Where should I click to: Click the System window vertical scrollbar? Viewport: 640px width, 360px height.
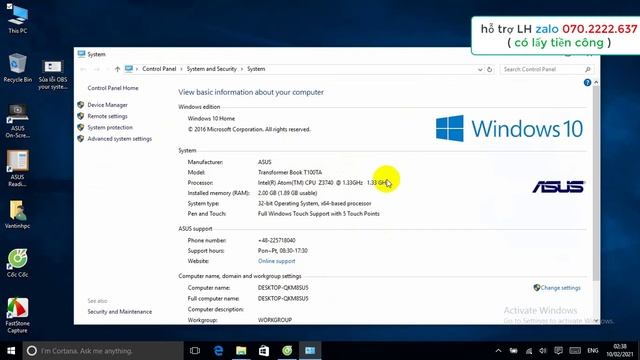596,182
